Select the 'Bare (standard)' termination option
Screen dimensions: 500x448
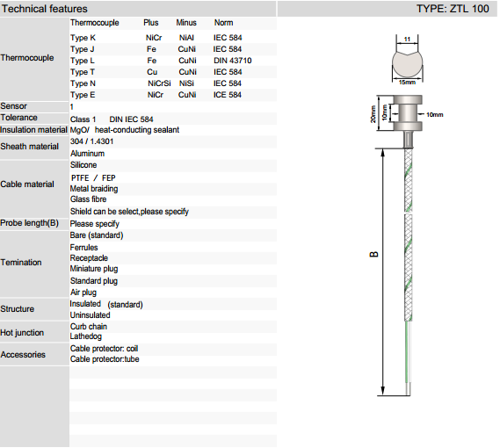pos(97,235)
